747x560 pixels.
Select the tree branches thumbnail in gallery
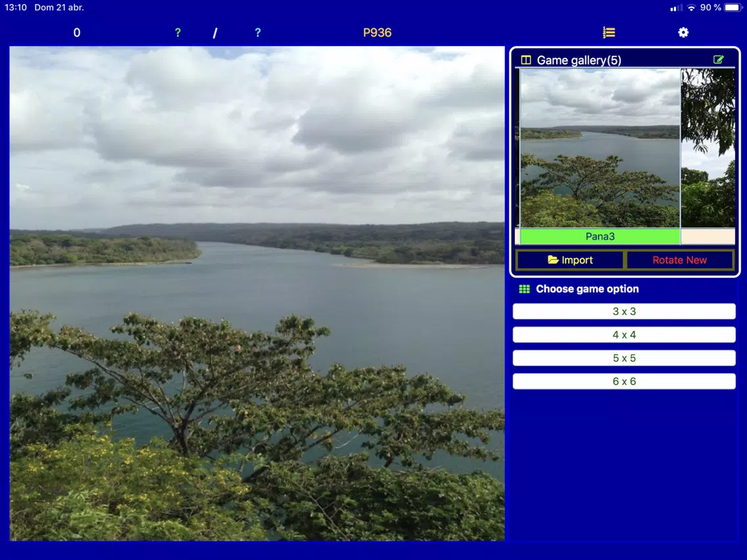708,148
